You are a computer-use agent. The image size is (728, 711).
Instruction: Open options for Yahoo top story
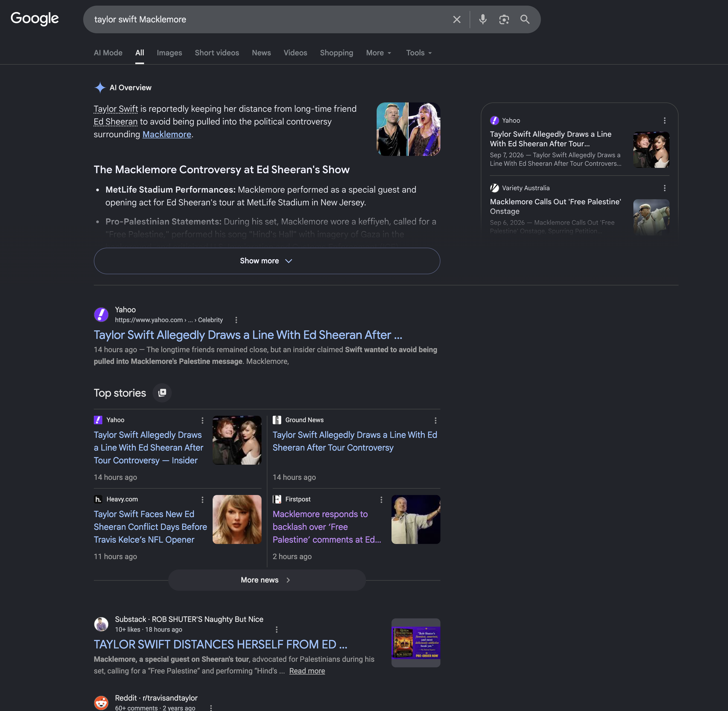pyautogui.click(x=202, y=420)
